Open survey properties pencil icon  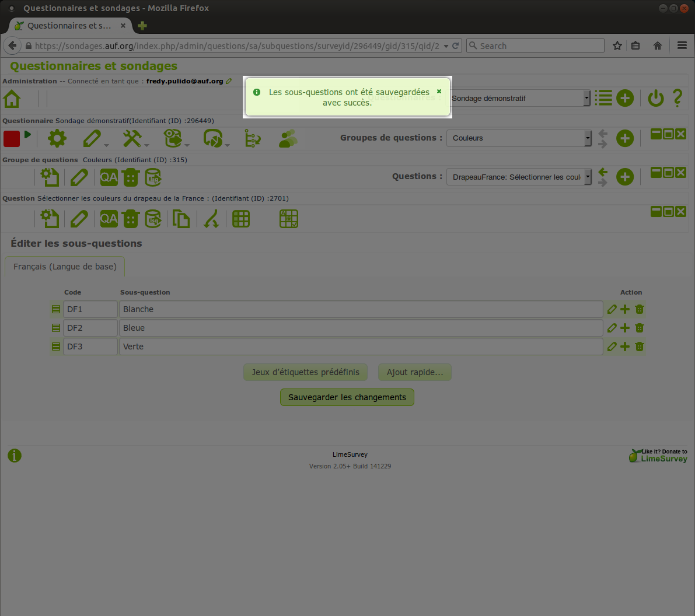click(x=92, y=138)
